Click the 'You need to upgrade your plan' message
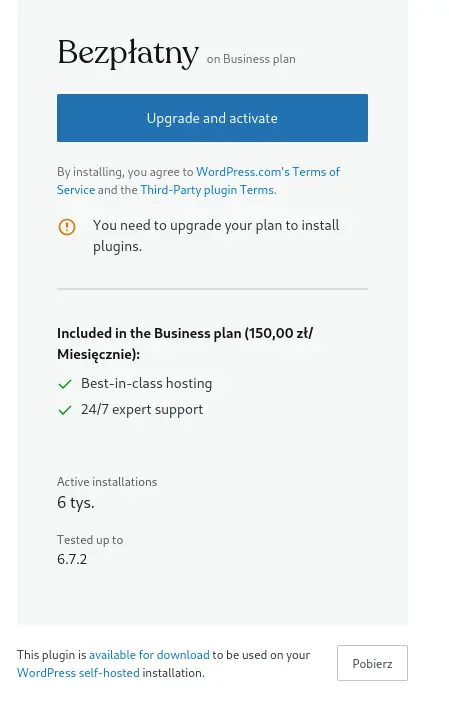Image resolution: width=449 pixels, height=721 pixels. (x=216, y=236)
